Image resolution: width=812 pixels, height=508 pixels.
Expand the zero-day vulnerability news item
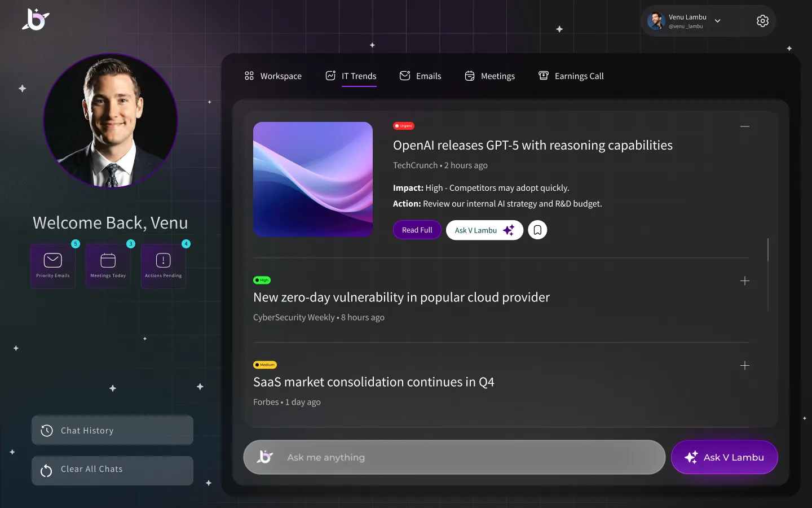click(745, 281)
